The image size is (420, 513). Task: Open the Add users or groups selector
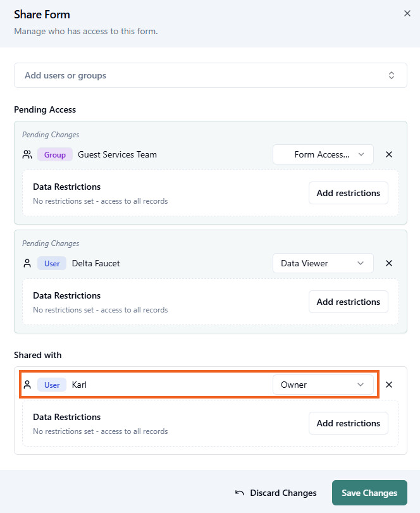coord(211,75)
